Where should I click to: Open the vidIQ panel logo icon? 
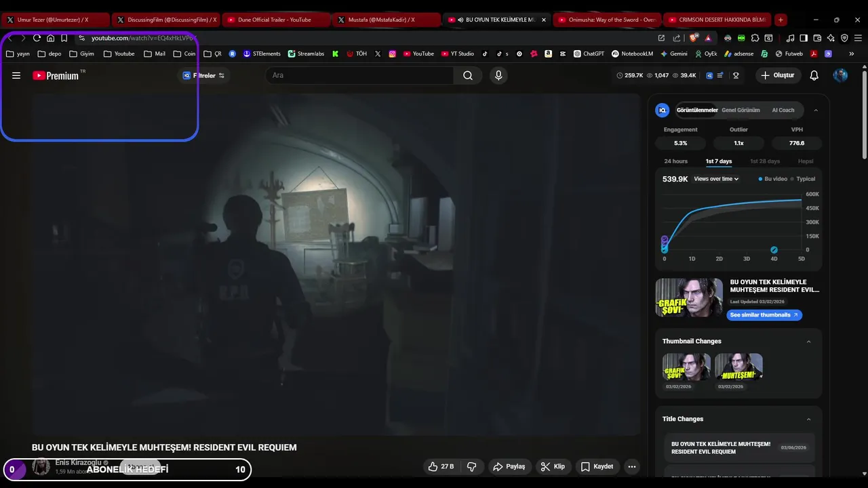pos(663,110)
